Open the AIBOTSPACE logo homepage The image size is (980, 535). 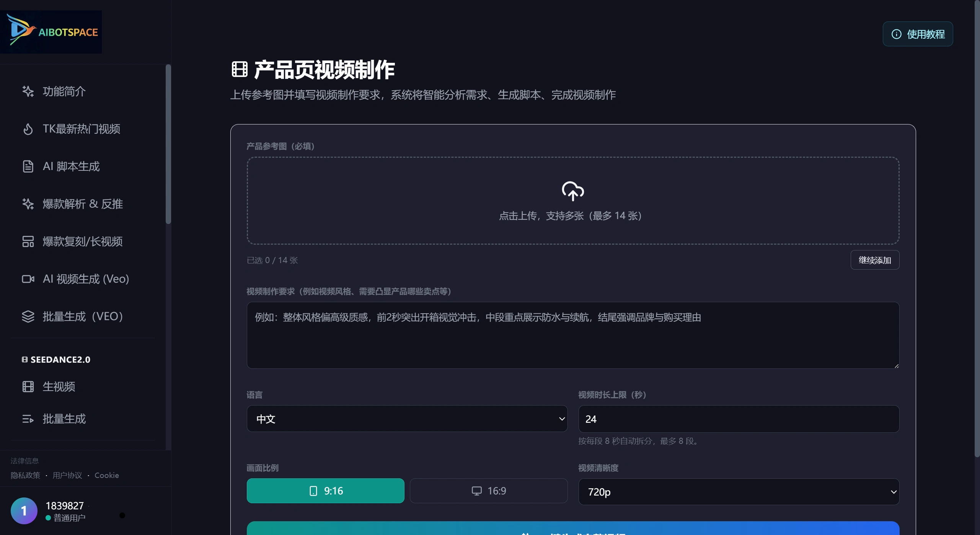pos(51,32)
